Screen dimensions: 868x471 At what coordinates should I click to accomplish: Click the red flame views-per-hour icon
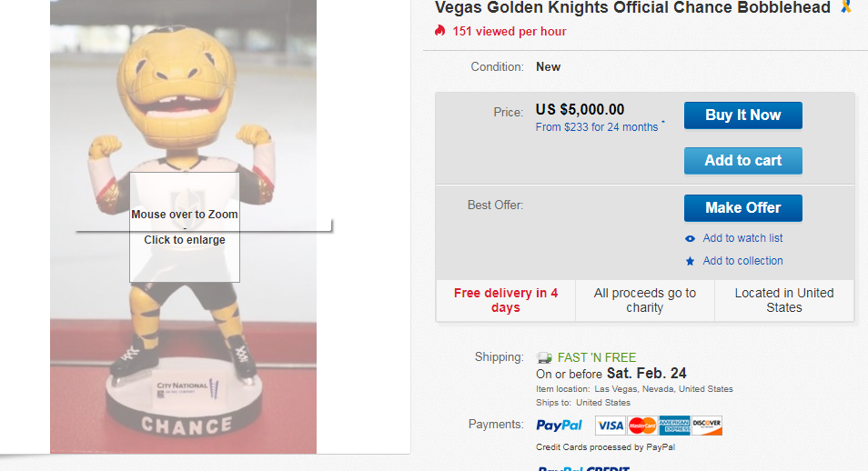(440, 31)
